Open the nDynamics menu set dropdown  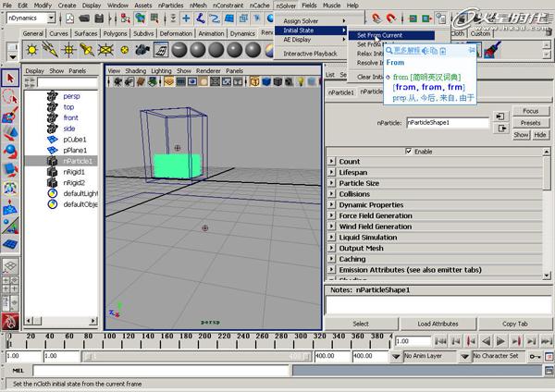[x=51, y=18]
